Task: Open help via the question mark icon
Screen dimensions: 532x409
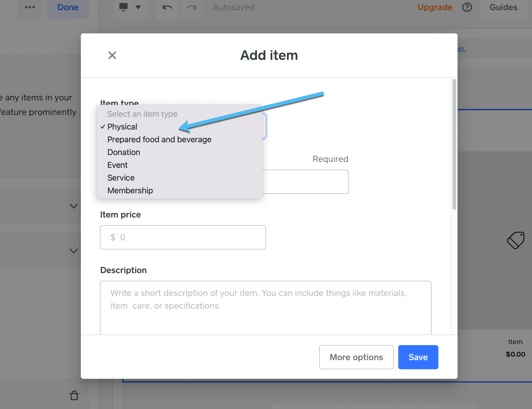Action: [x=467, y=7]
